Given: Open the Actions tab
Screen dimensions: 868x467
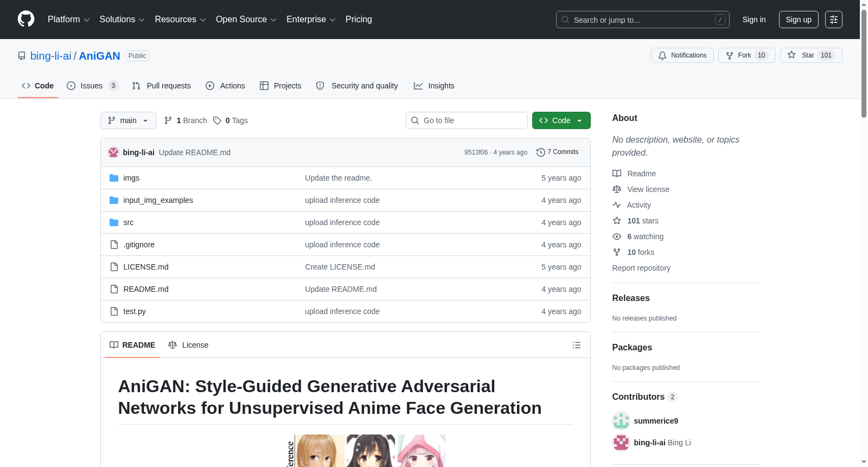Looking at the screenshot, I should click(226, 86).
